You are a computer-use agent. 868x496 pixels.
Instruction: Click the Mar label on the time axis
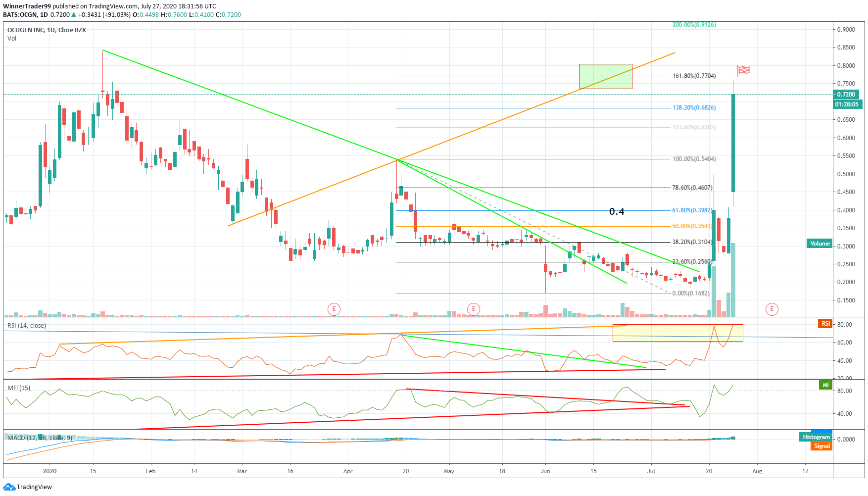click(x=242, y=471)
